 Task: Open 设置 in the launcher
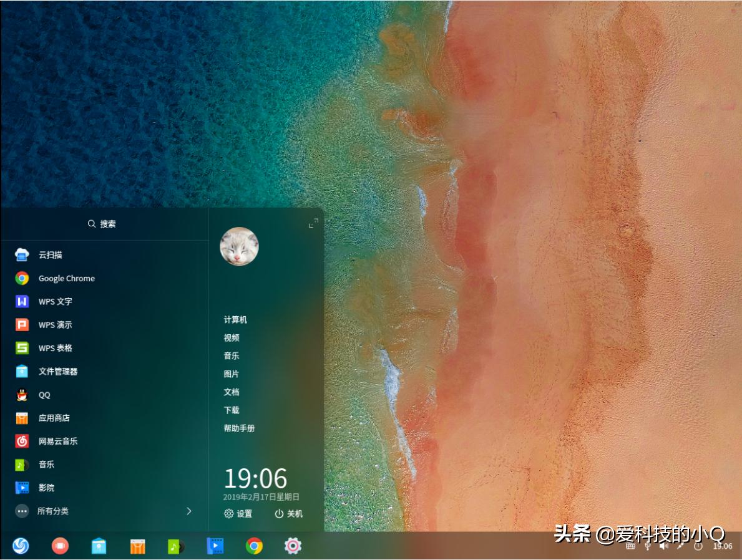click(x=238, y=514)
